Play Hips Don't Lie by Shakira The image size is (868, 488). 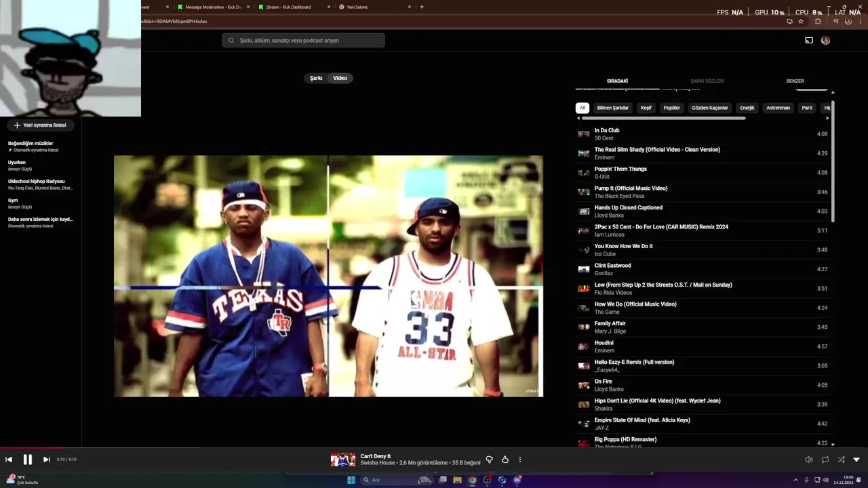702,405
